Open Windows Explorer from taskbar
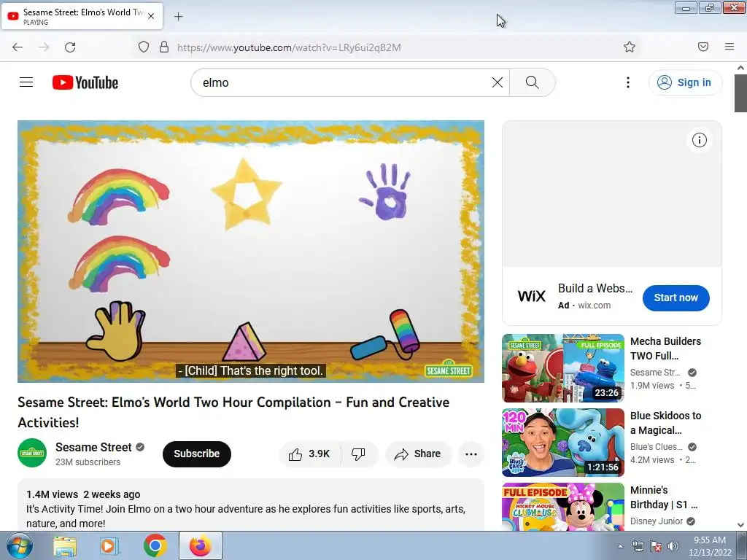 tap(65, 545)
